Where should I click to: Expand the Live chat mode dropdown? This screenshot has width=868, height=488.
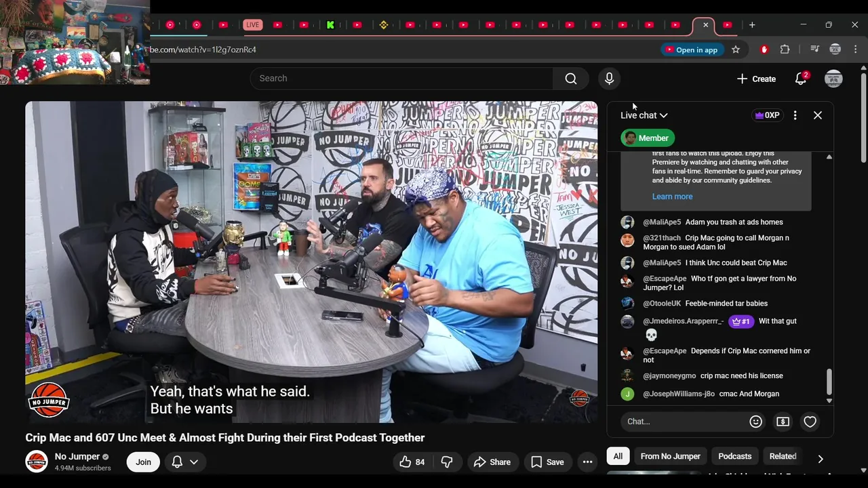pyautogui.click(x=644, y=115)
